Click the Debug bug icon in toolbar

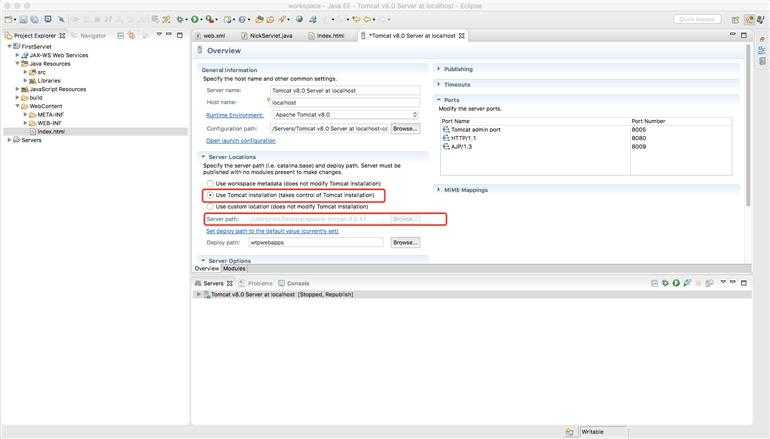click(x=180, y=20)
